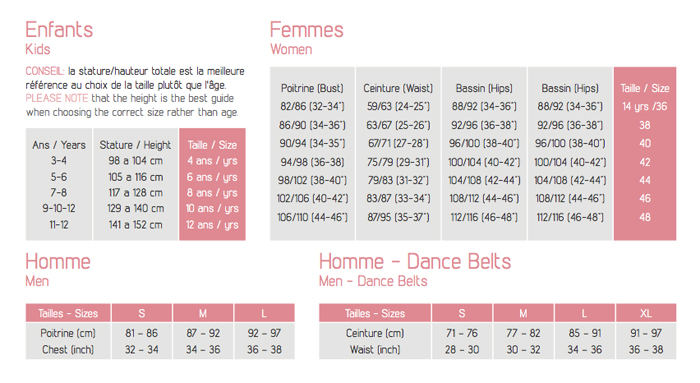Image resolution: width=700 pixels, height=383 pixels.
Task: Select the 4 ans / yrs size cell
Action: (212, 161)
